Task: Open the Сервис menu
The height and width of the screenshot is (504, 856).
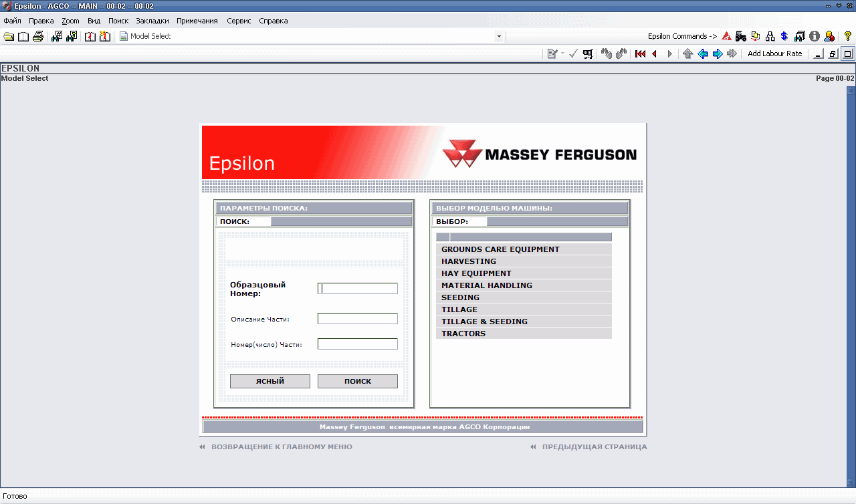Action: [239, 21]
